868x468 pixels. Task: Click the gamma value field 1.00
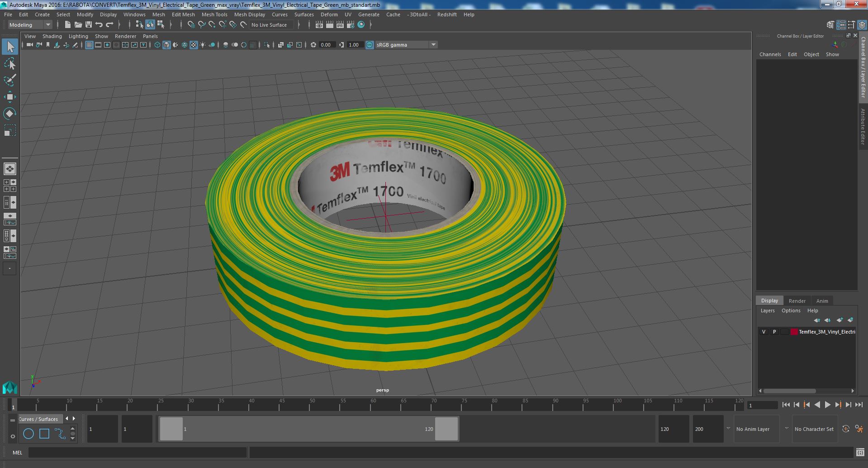tap(355, 45)
